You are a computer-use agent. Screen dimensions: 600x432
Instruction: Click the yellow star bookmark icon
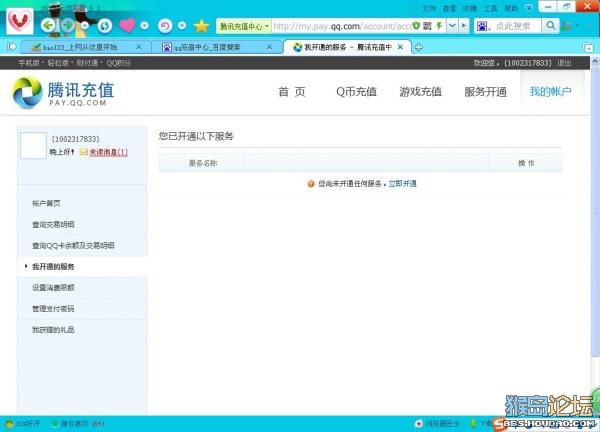tap(201, 26)
